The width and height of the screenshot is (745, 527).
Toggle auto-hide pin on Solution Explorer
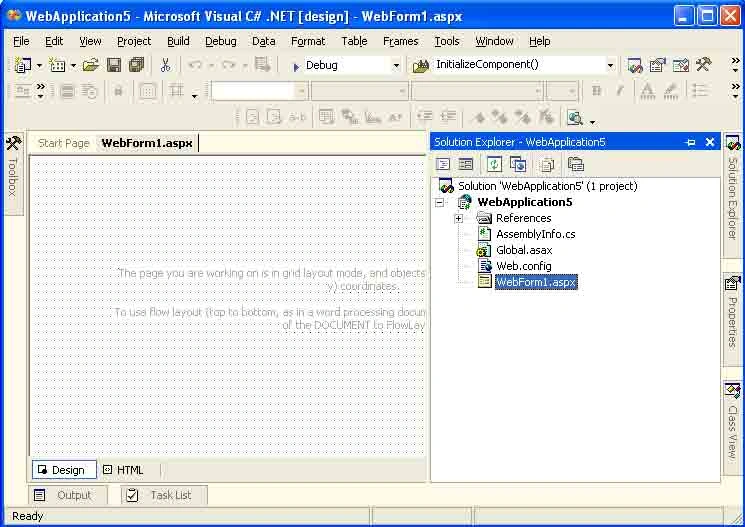tap(690, 142)
